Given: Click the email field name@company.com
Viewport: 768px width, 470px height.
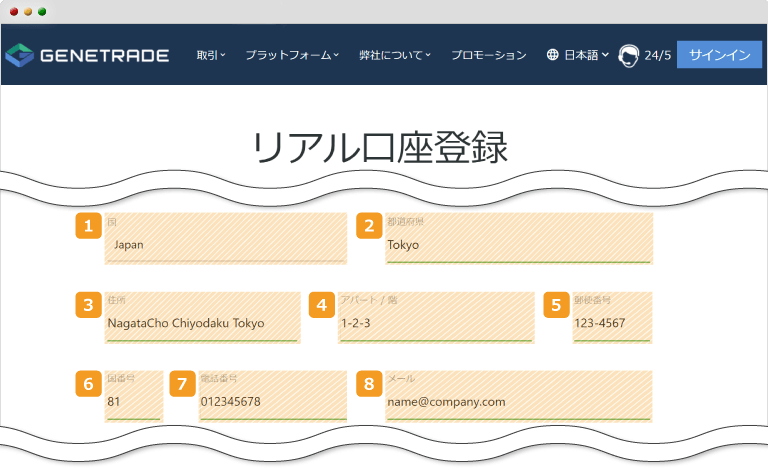Looking at the screenshot, I should click(x=519, y=396).
